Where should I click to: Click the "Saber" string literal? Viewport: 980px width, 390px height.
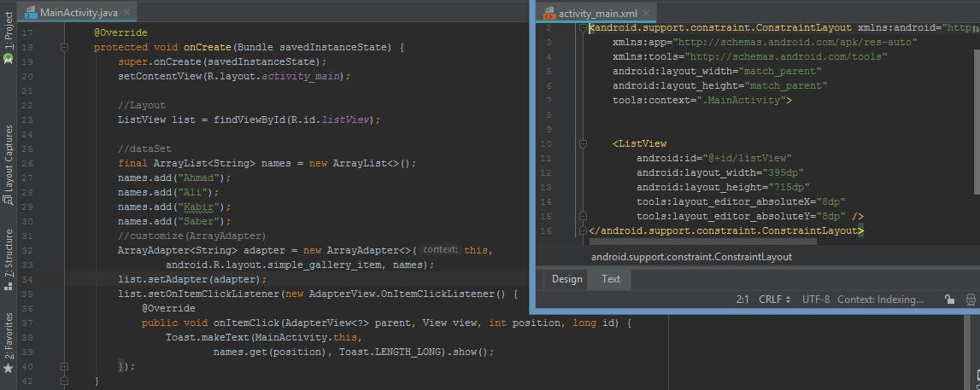(x=199, y=222)
